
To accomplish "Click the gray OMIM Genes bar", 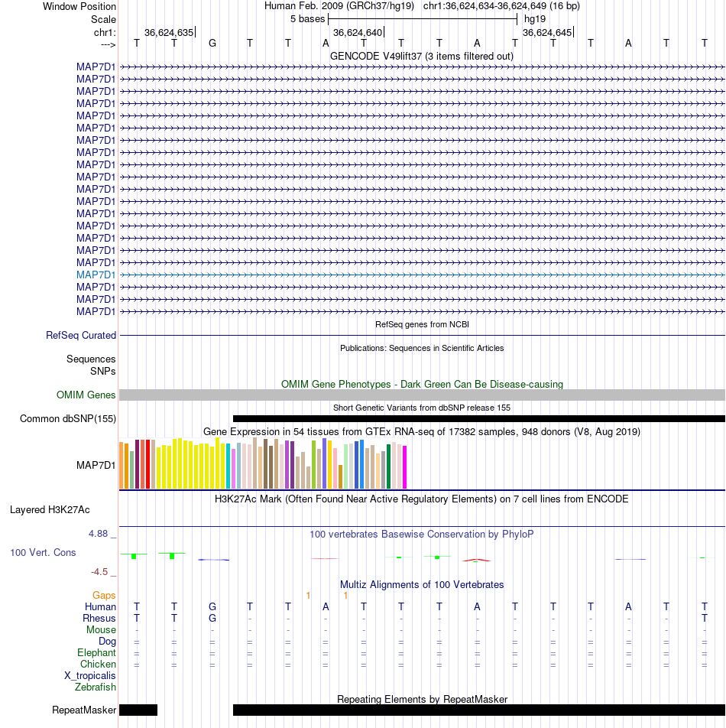I will (x=422, y=395).
